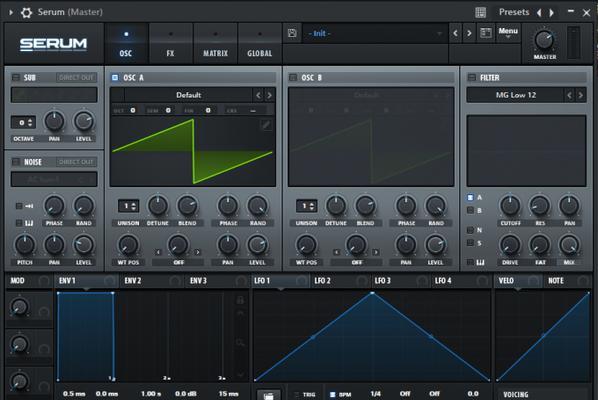The image size is (598, 400).
Task: Click the OSC A warp mode OFF label
Action: tap(178, 262)
